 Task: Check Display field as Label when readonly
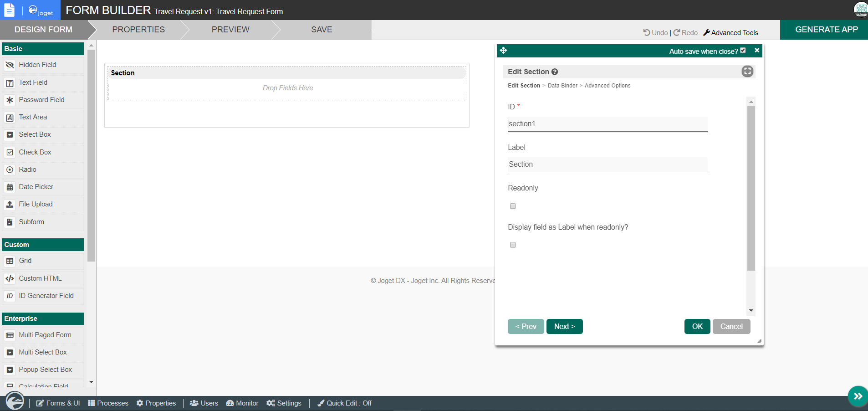point(513,245)
